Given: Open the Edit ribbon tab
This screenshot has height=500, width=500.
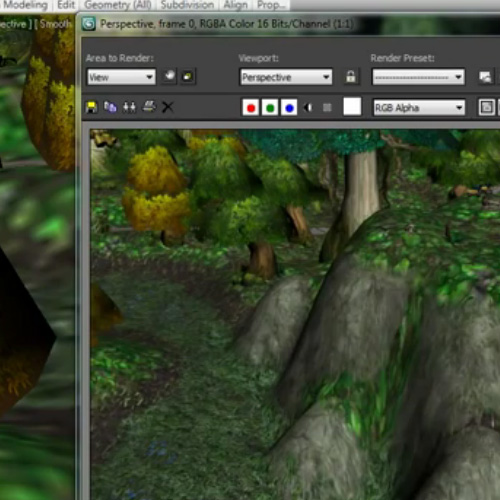Looking at the screenshot, I should tap(66, 5).
